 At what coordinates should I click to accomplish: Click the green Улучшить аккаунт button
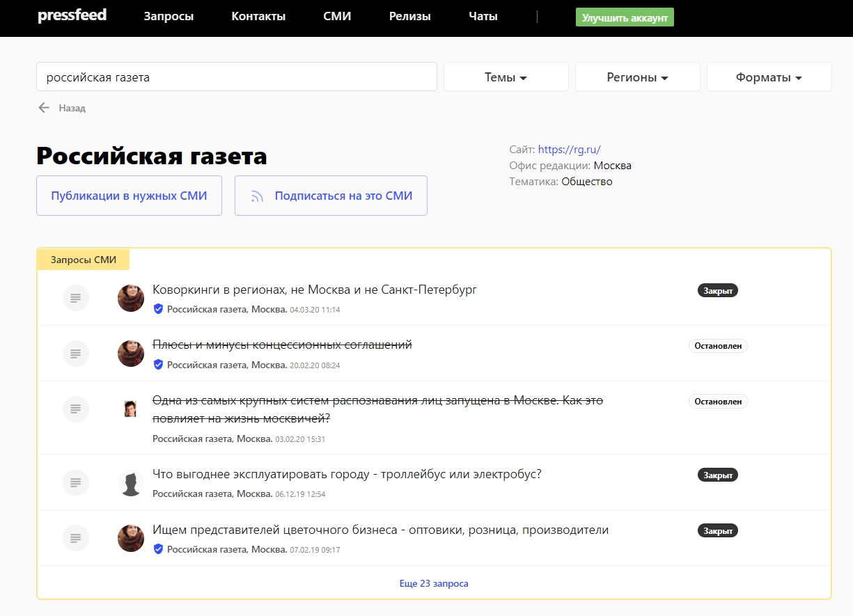pos(625,17)
